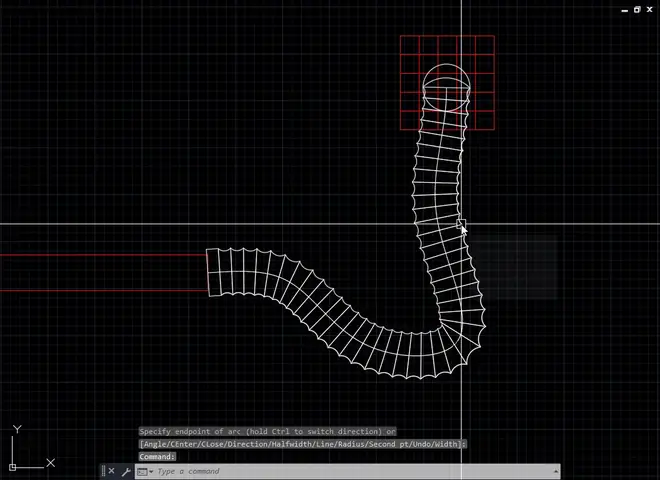Open command line customize wrench menu
Image resolution: width=660 pixels, height=480 pixels.
[126, 471]
